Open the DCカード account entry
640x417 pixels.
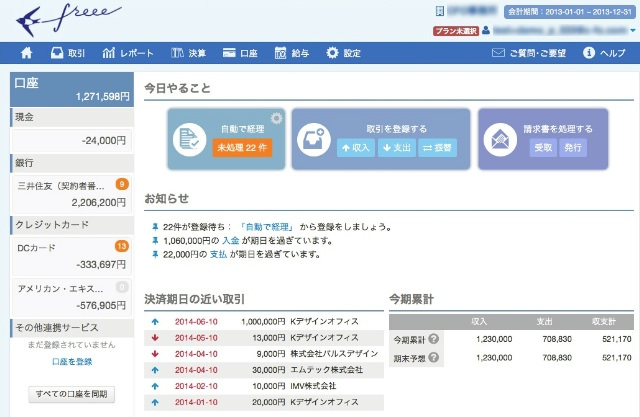pyautogui.click(x=72, y=256)
